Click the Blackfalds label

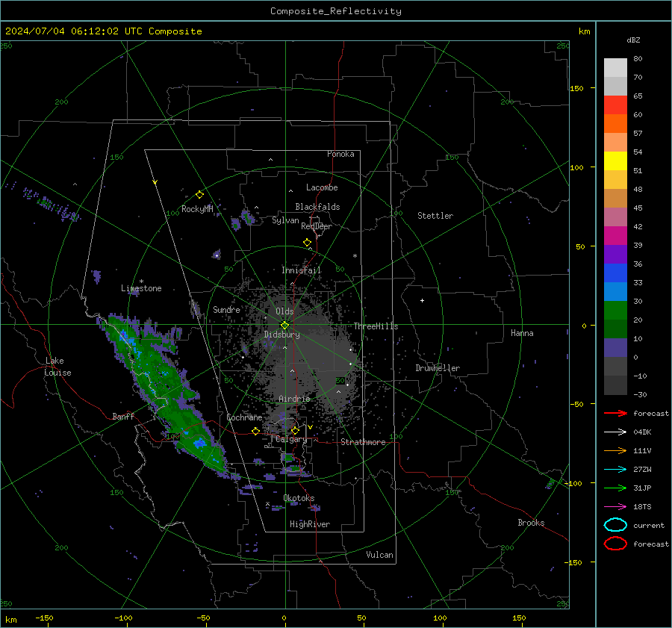(317, 207)
